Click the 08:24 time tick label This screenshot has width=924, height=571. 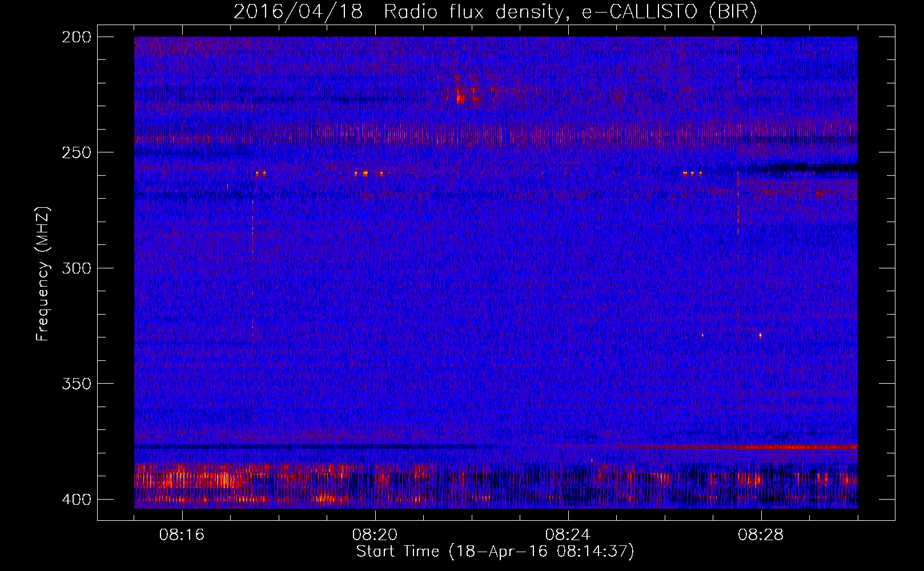[x=568, y=535]
